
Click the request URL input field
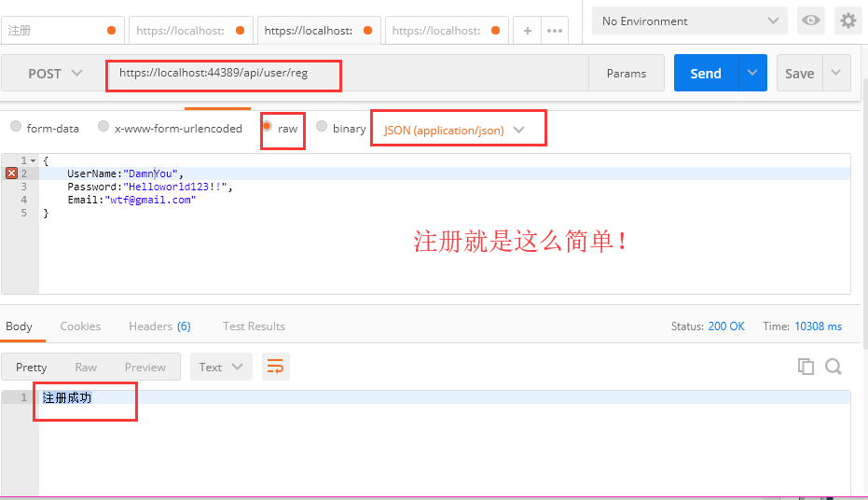pyautogui.click(x=349, y=73)
